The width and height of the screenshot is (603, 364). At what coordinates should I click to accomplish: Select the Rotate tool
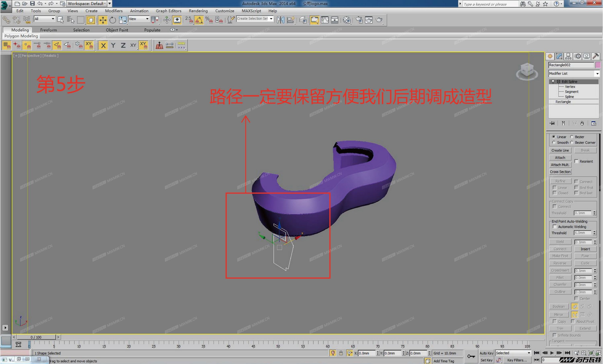[113, 20]
